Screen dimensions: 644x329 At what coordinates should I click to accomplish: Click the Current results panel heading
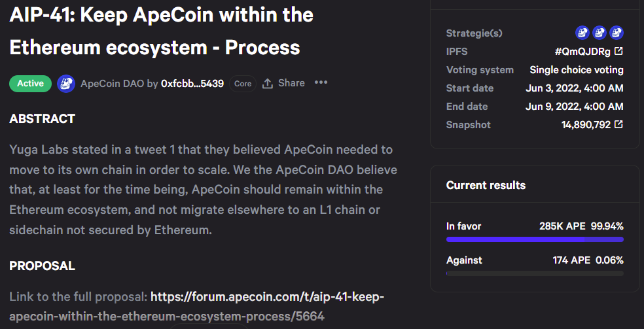tap(486, 185)
